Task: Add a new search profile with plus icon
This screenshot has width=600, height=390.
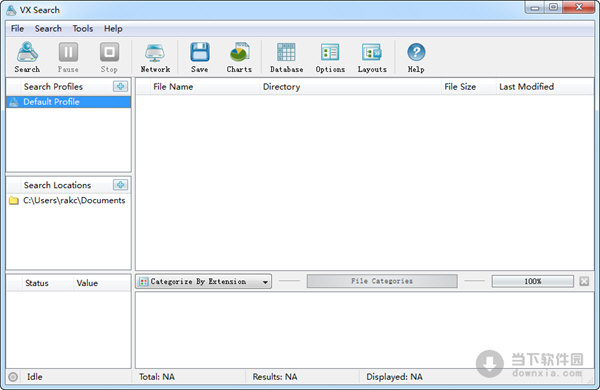Action: tap(121, 86)
